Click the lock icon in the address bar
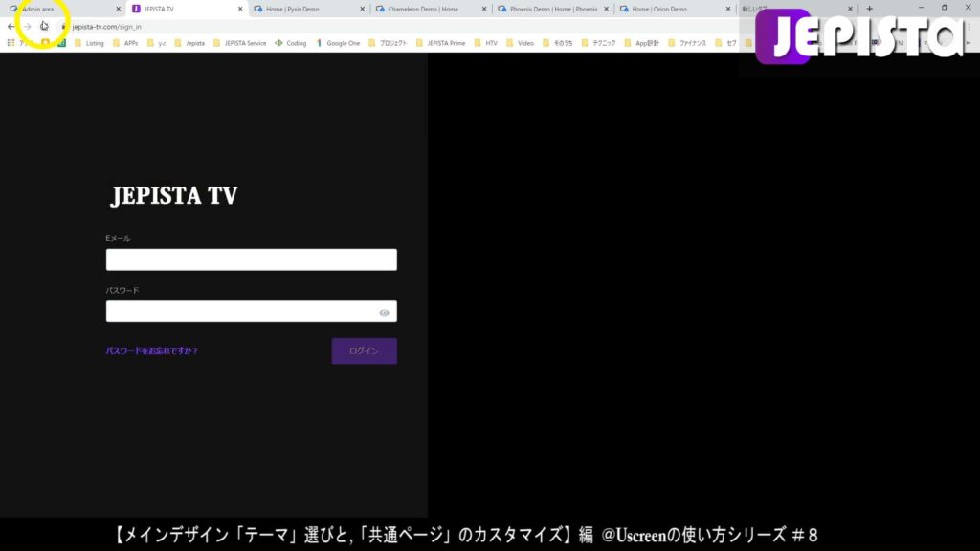 (63, 27)
